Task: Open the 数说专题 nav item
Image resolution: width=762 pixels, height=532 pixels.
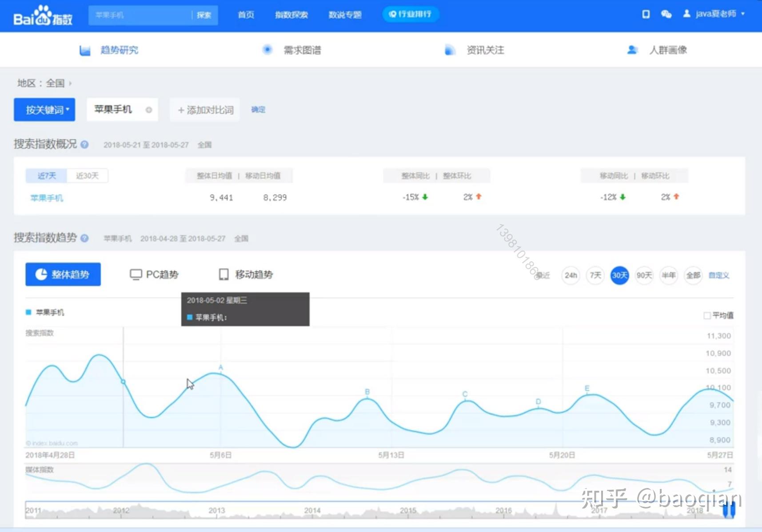Action: [345, 15]
